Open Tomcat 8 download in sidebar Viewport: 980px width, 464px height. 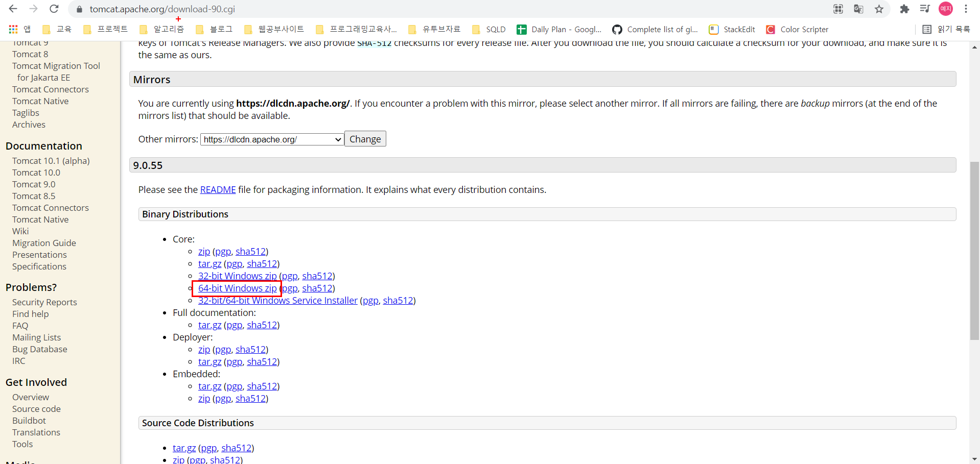click(x=30, y=54)
